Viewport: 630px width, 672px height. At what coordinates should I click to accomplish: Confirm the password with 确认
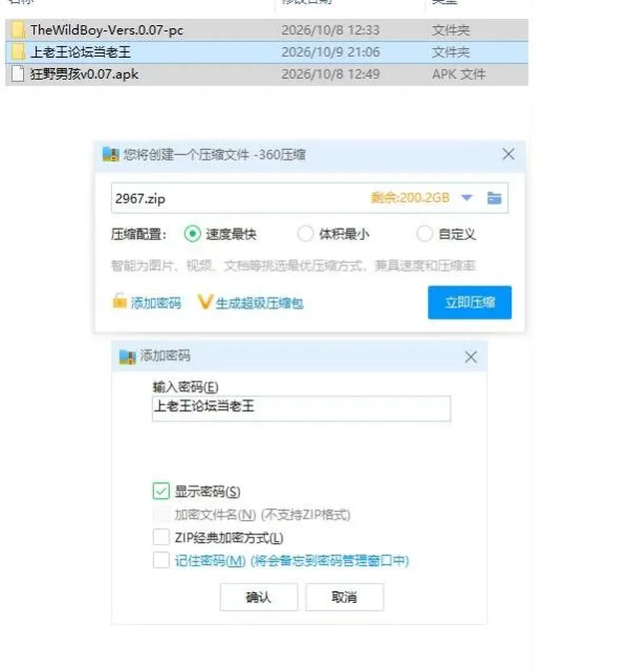click(x=259, y=597)
